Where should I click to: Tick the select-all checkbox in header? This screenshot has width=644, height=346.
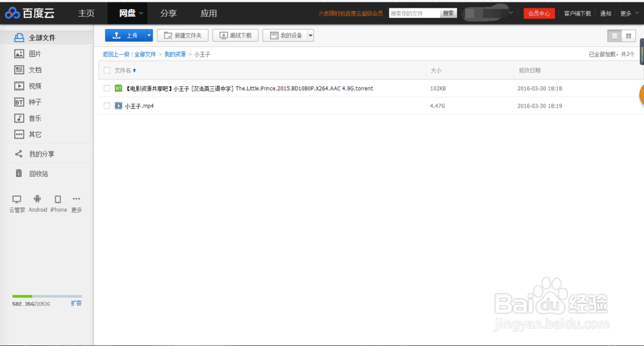(x=107, y=70)
